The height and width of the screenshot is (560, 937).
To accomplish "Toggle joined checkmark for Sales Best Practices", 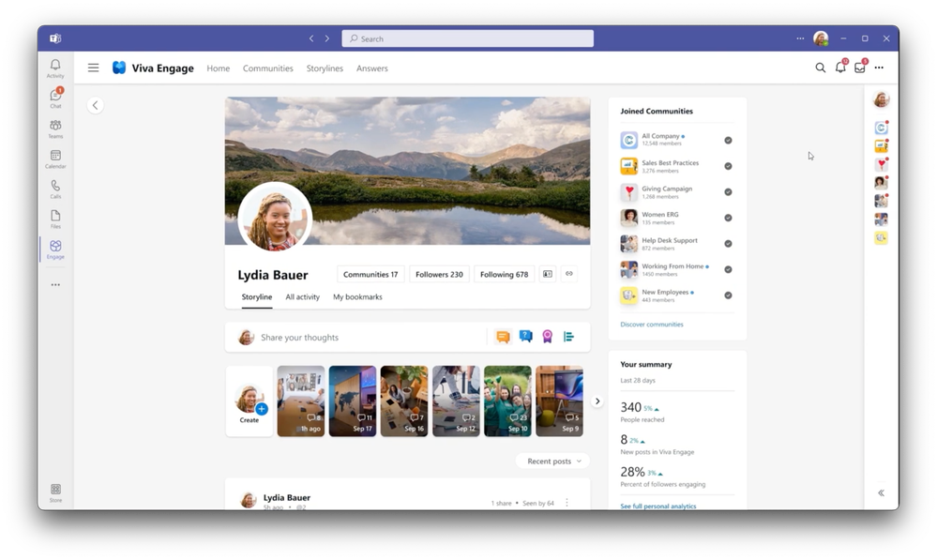I will (x=728, y=166).
